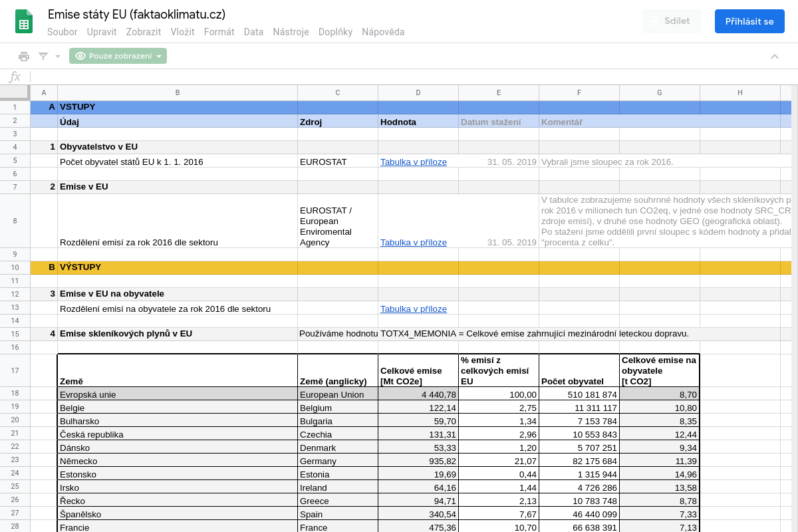Open 'Tabulka v příloze' link for 2016 sector emissions
798x532 pixels.
coord(414,242)
